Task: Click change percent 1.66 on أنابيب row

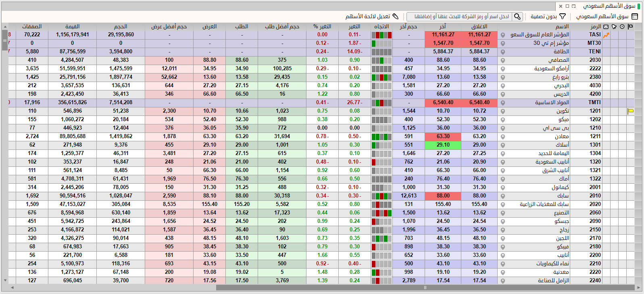Action: pyautogui.click(x=322, y=255)
